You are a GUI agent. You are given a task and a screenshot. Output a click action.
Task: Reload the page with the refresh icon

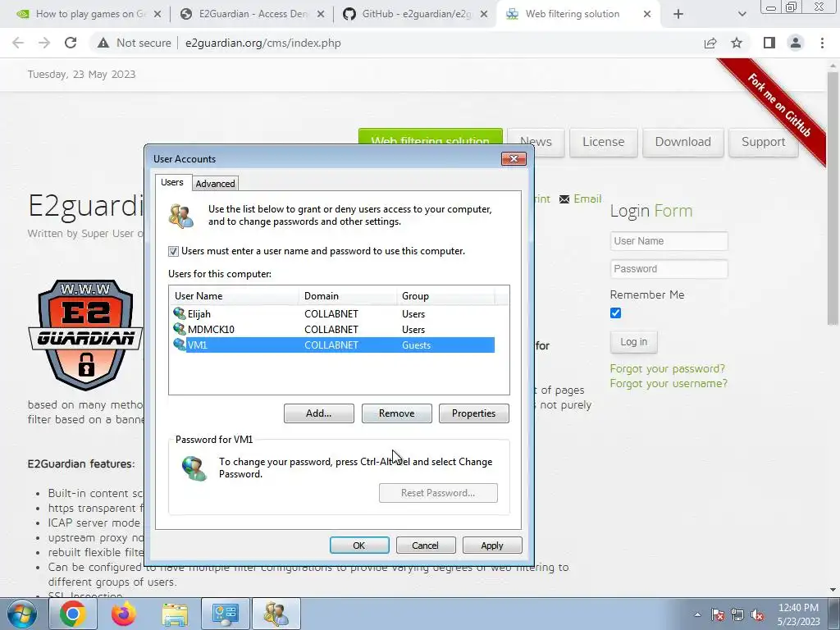[71, 43]
